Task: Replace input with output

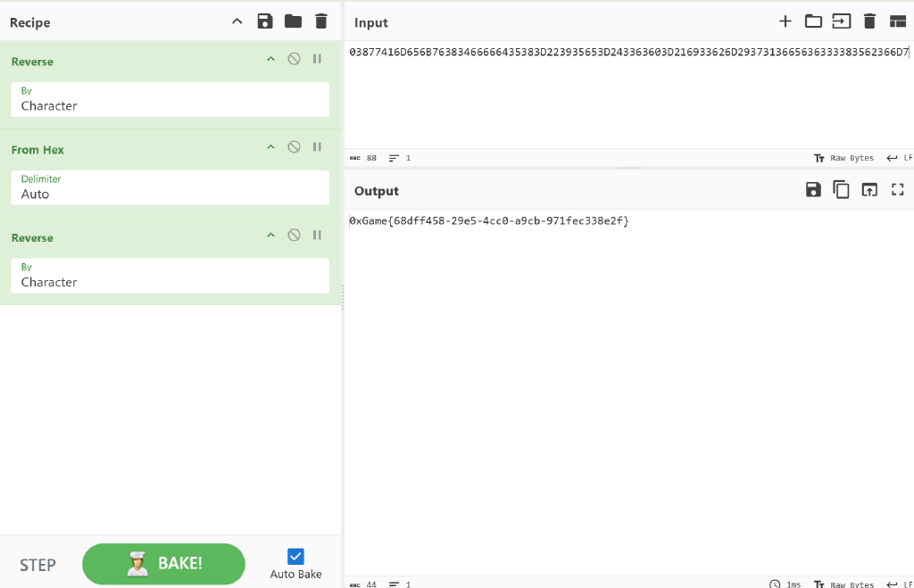Action: [x=869, y=189]
